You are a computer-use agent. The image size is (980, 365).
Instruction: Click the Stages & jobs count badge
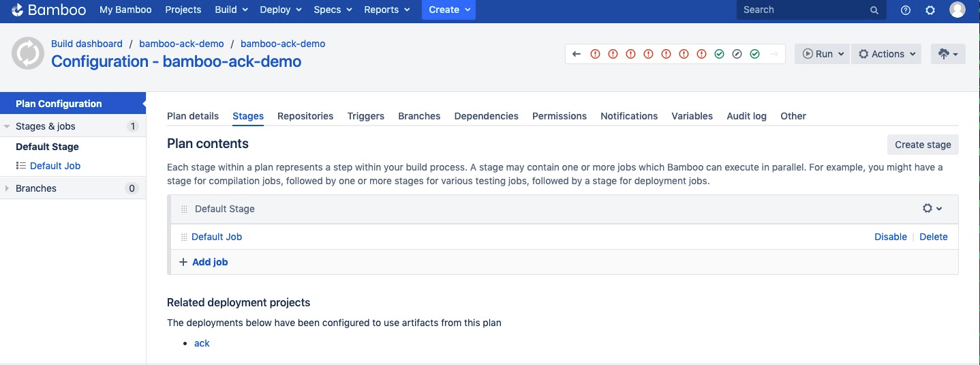click(132, 126)
